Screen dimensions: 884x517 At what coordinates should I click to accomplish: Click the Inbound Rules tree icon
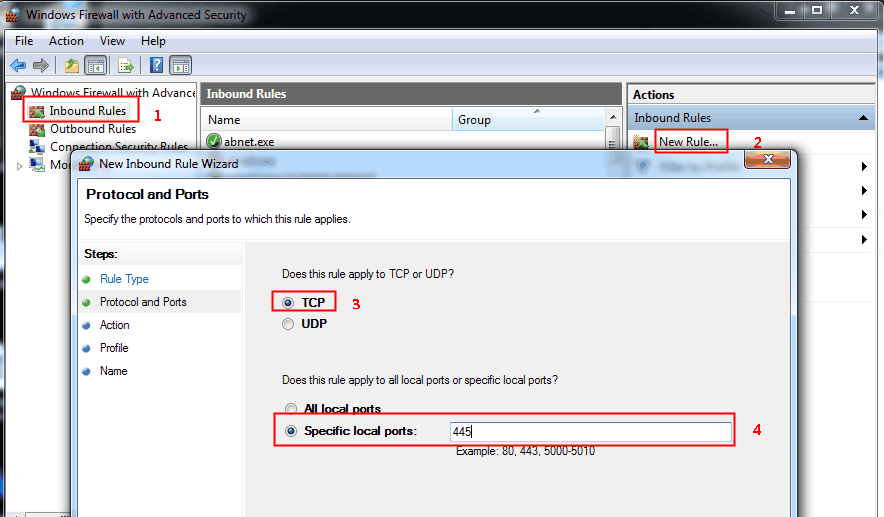pyautogui.click(x=37, y=112)
